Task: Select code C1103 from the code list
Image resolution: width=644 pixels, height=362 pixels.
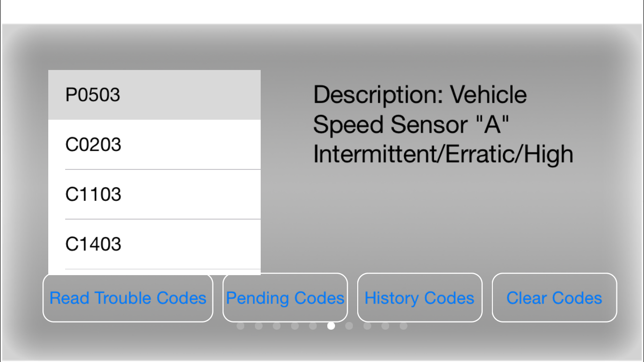Action: pyautogui.click(x=154, y=194)
